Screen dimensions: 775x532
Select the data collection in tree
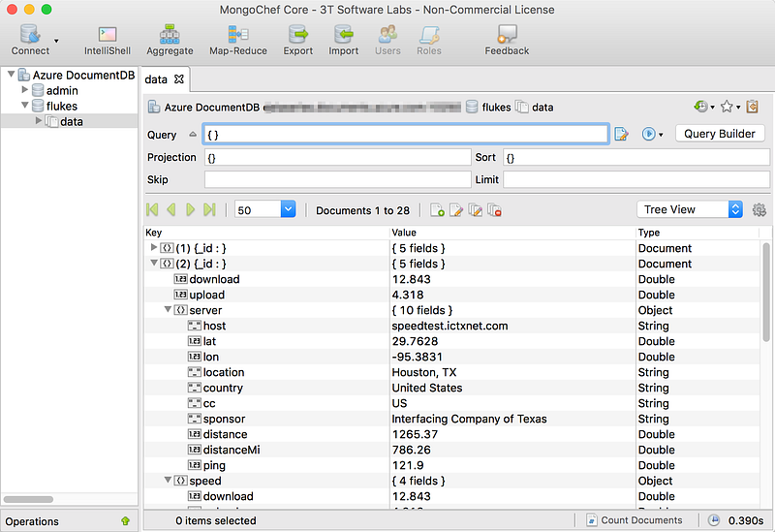coord(72,122)
